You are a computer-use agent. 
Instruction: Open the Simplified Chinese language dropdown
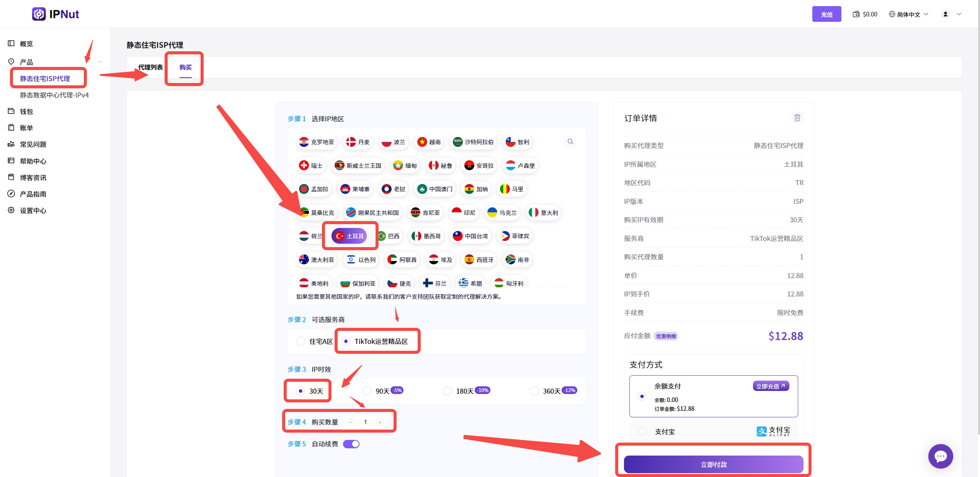(908, 14)
